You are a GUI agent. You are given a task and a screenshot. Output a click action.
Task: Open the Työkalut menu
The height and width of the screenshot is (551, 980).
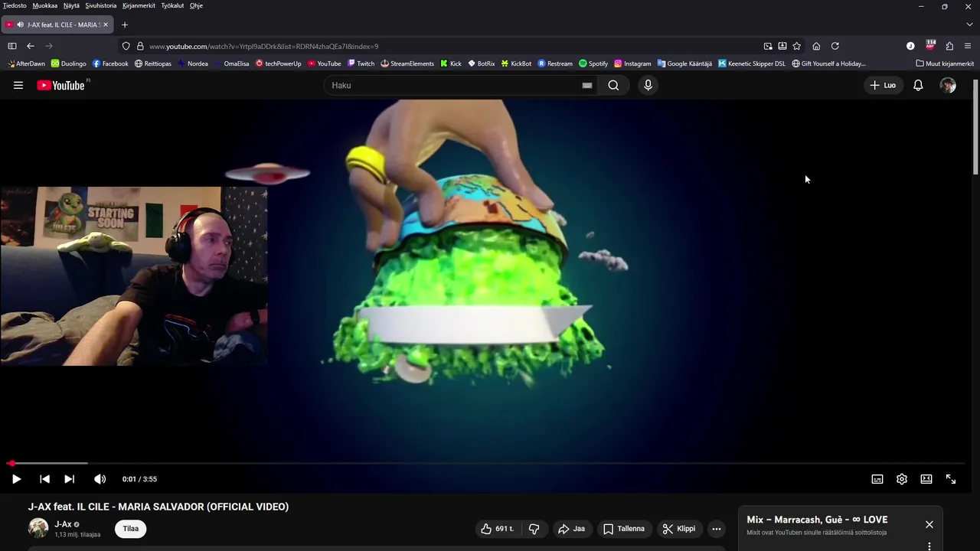pos(172,5)
